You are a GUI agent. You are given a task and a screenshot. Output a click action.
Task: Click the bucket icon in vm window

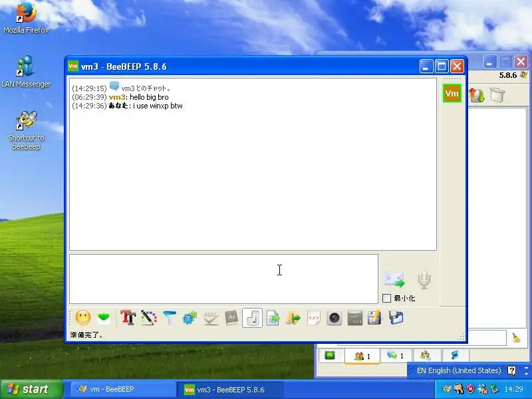point(497,95)
